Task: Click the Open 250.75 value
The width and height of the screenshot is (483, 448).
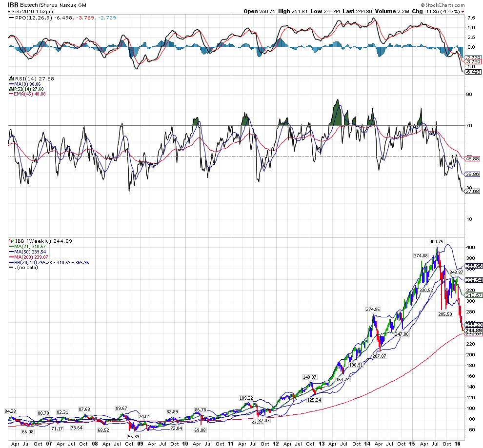Action: (x=260, y=11)
